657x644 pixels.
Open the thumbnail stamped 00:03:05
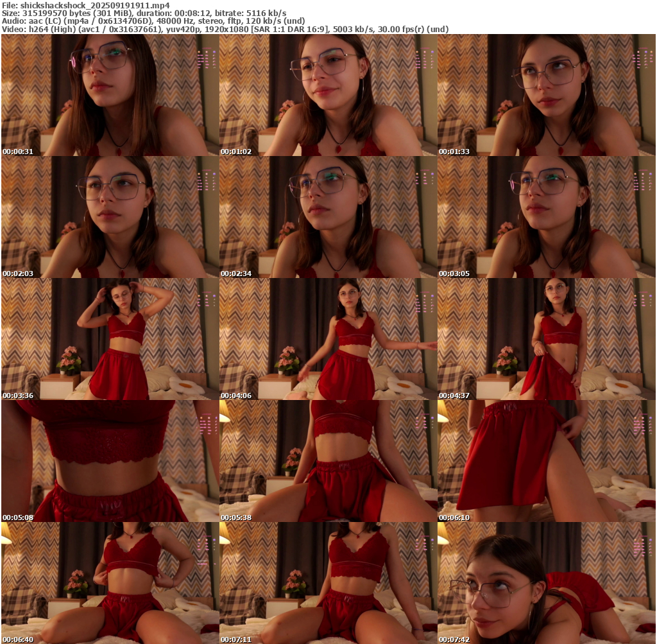pyautogui.click(x=546, y=217)
